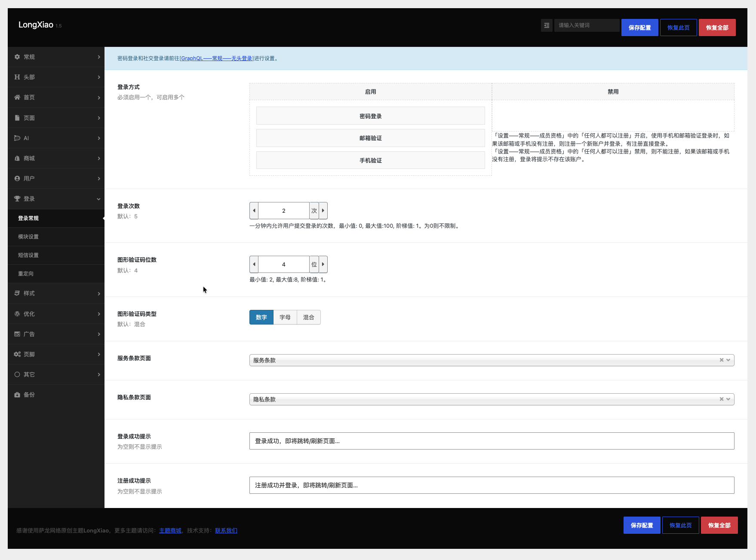This screenshot has height=560, width=756.
Task: Expand the 头部 menu chevron
Action: point(99,77)
